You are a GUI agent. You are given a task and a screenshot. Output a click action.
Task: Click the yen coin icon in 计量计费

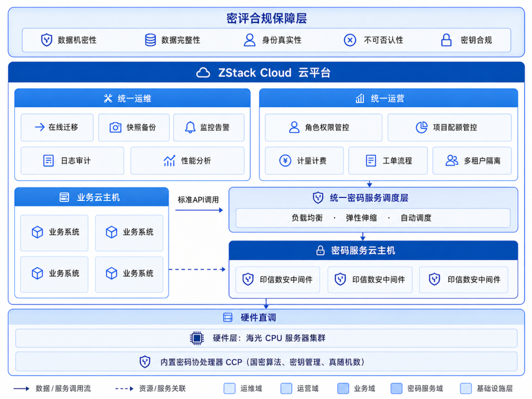pos(285,161)
